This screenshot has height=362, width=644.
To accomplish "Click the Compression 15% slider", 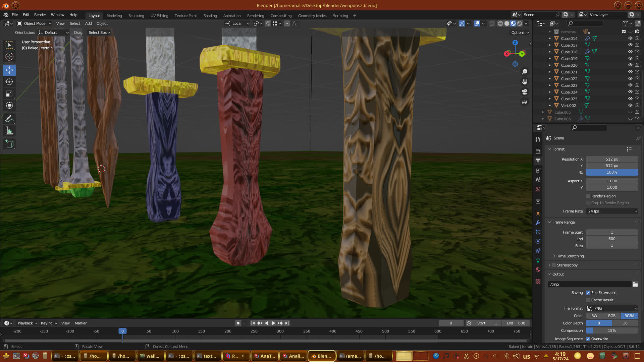I will pyautogui.click(x=612, y=330).
